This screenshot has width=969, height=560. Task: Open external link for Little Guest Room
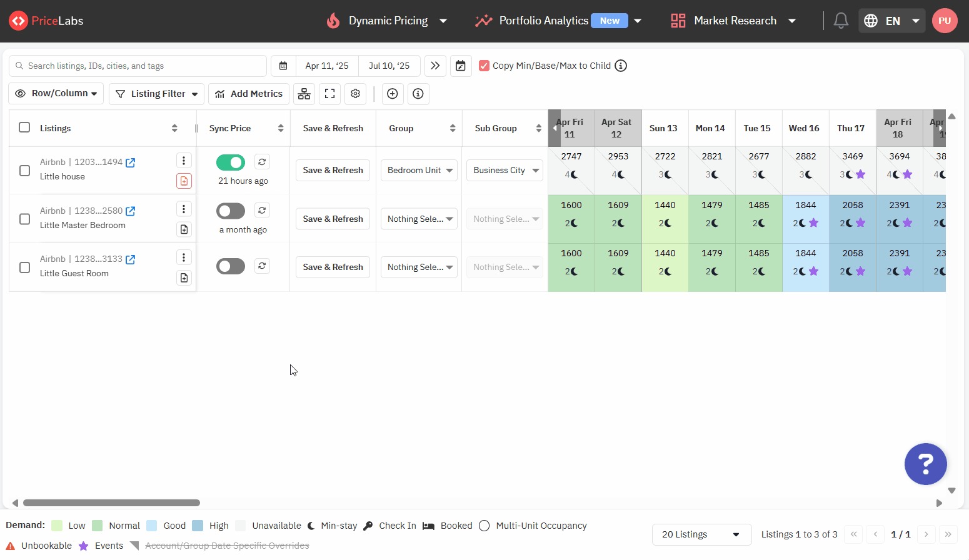tap(131, 259)
